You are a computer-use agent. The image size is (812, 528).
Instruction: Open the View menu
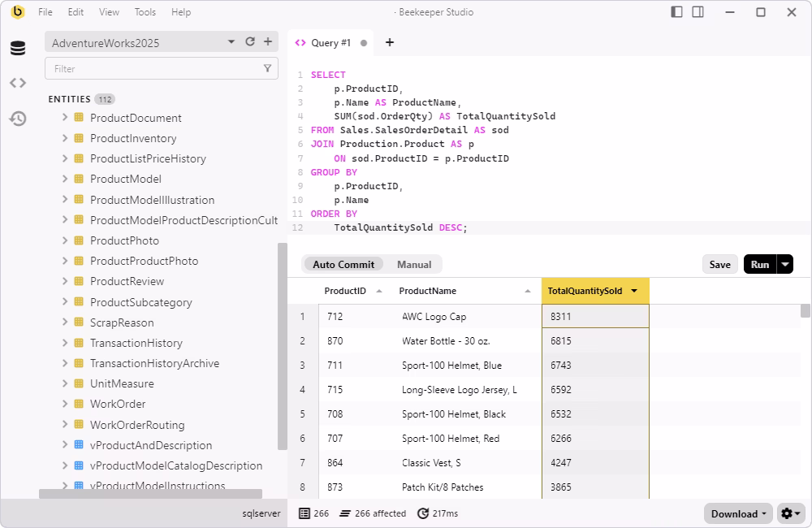(x=109, y=12)
